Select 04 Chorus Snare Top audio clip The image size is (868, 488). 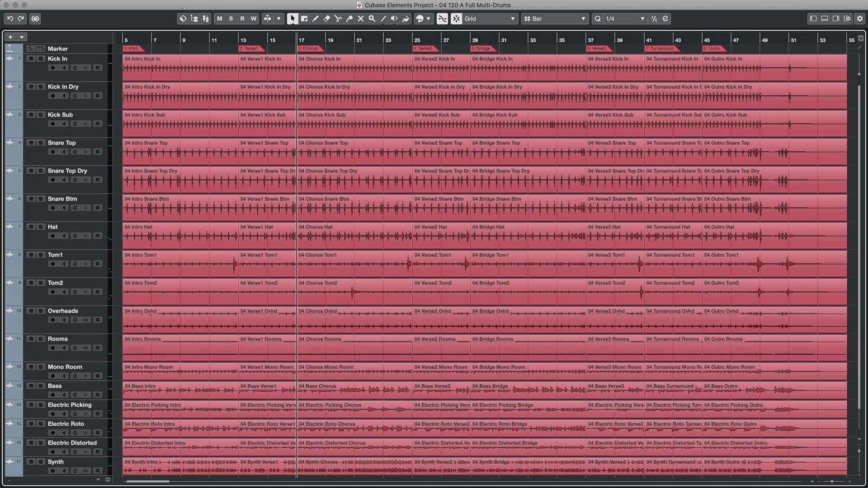[x=354, y=152]
